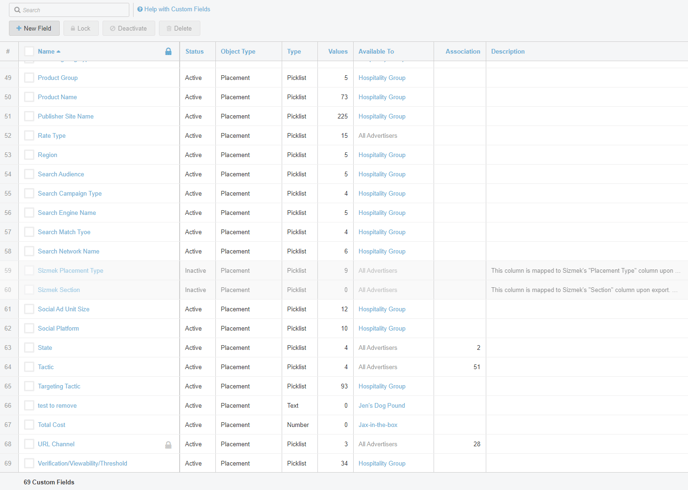Check the Product Name row checkbox
This screenshot has height=490, width=688.
point(29,97)
